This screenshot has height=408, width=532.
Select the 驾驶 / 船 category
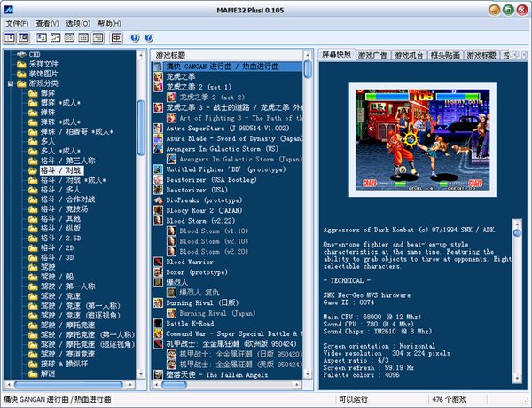(57, 277)
